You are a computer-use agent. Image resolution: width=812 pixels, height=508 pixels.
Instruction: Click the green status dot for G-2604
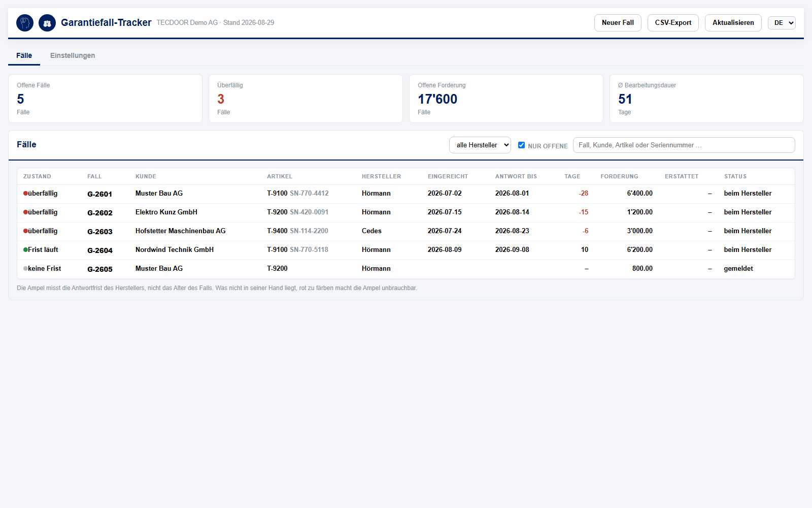tap(25, 250)
